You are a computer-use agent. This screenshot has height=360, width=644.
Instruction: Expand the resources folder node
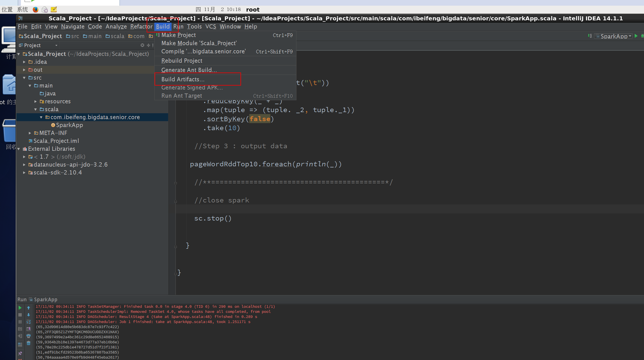pyautogui.click(x=36, y=101)
